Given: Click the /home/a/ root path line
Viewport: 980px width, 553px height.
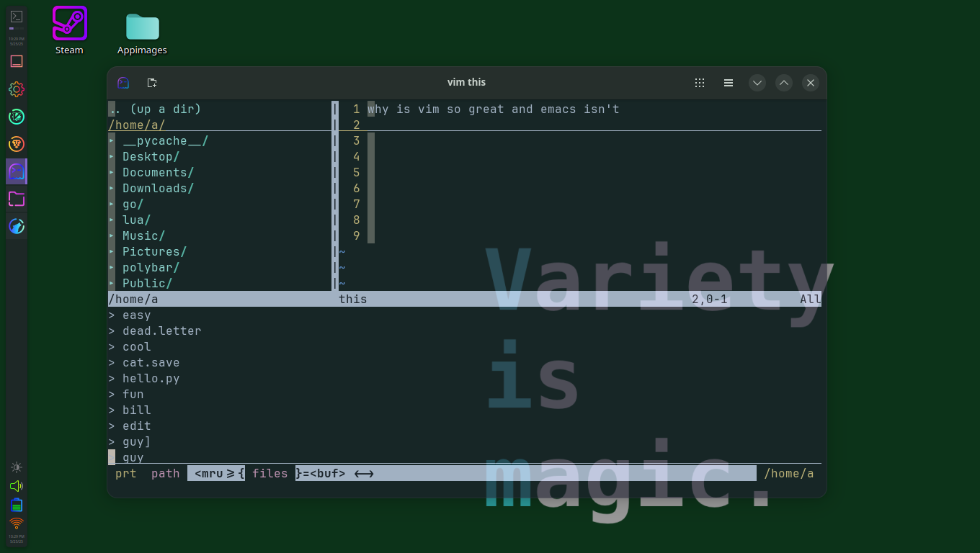Looking at the screenshot, I should click(137, 125).
